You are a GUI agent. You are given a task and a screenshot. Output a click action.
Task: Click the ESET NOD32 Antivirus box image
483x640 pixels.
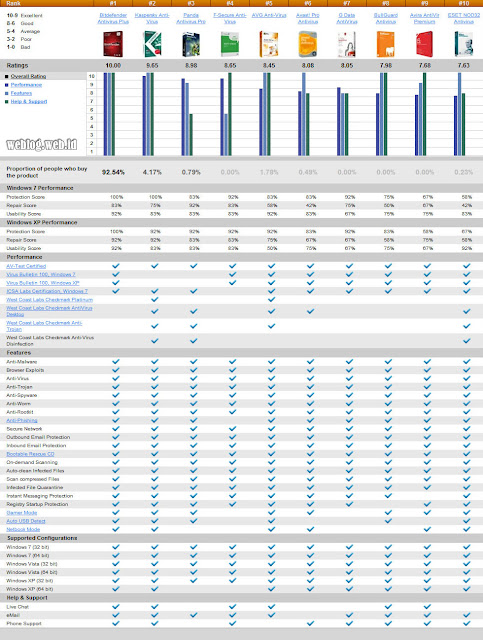(464, 44)
